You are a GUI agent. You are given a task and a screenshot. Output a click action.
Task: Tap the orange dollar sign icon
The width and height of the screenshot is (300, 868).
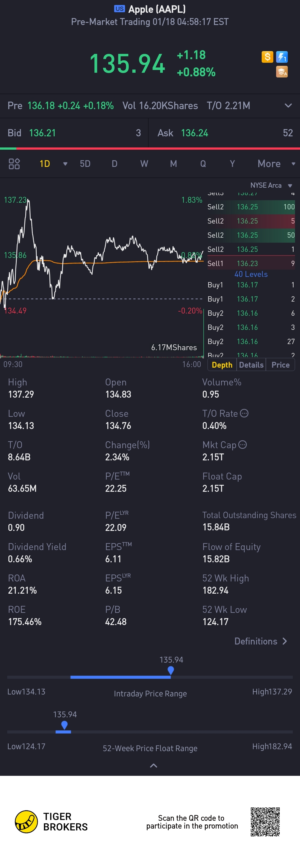[267, 57]
